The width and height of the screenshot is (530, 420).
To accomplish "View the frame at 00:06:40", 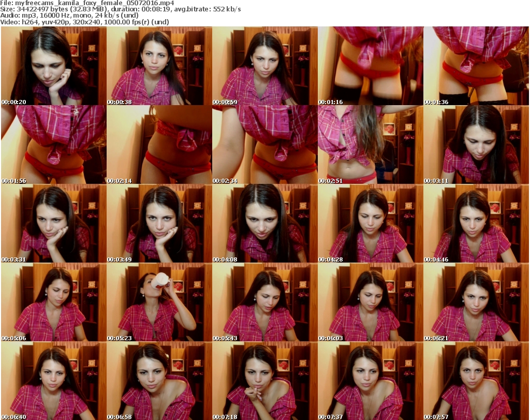I will click(54, 381).
